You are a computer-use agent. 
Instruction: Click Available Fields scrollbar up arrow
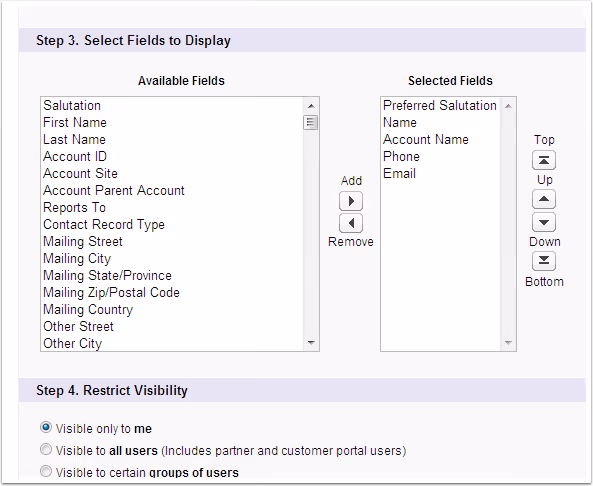point(311,106)
